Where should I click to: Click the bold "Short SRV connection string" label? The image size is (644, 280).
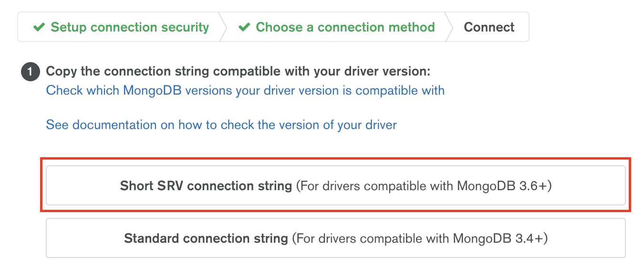206,186
